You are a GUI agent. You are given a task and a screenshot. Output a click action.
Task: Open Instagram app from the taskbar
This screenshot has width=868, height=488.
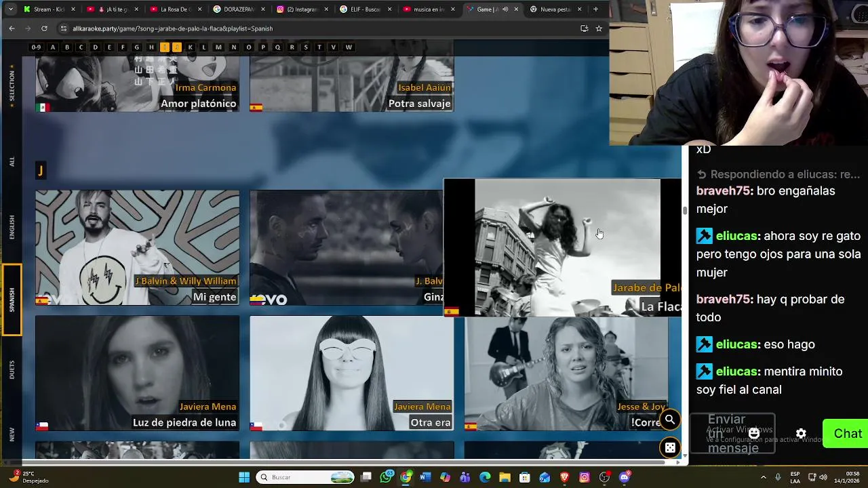point(585,477)
